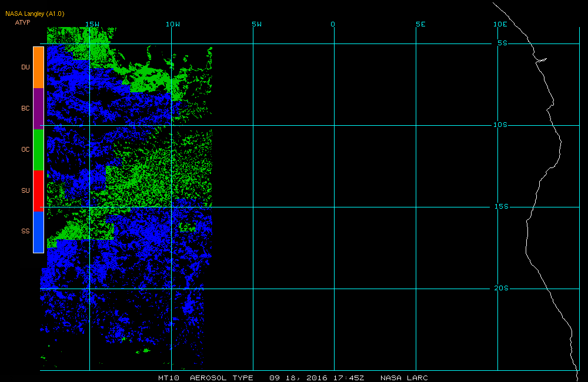This screenshot has height=382, width=588.
Task: Click the 5S latitude label
Action: click(503, 43)
